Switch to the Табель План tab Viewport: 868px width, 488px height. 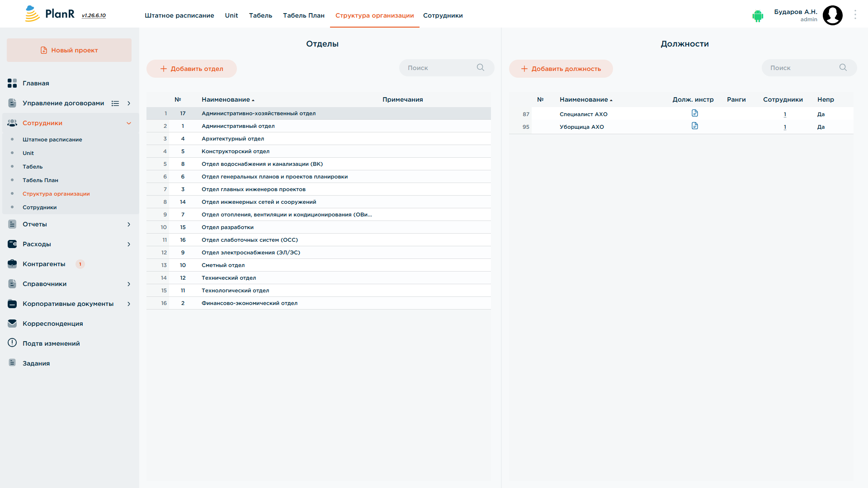click(x=304, y=15)
